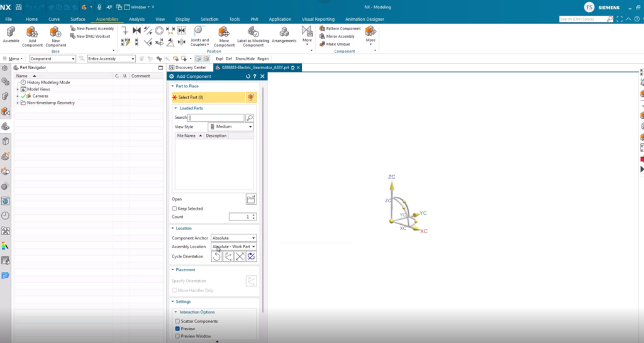Open the Discovery Center tab
The width and height of the screenshot is (644, 343).
tap(190, 67)
